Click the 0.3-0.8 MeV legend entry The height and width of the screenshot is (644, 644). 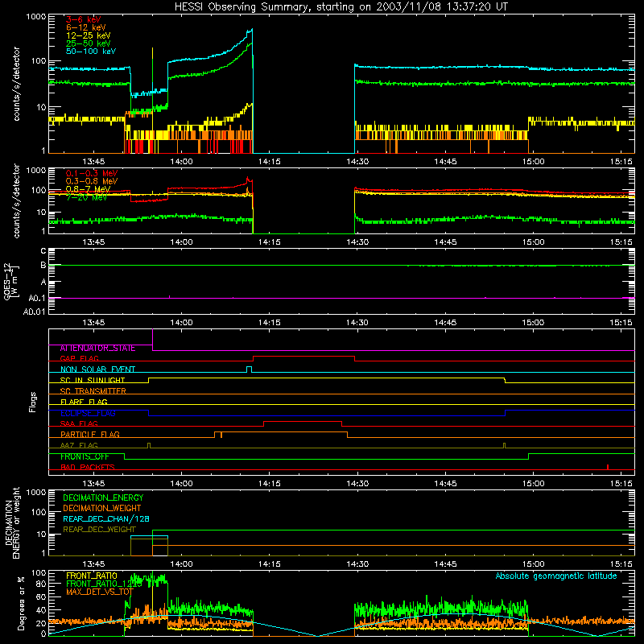coord(92,181)
